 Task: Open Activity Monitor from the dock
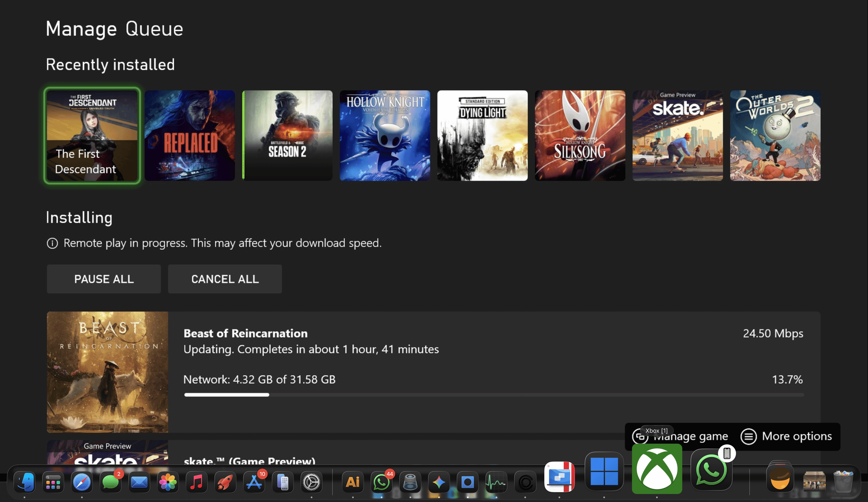496,482
